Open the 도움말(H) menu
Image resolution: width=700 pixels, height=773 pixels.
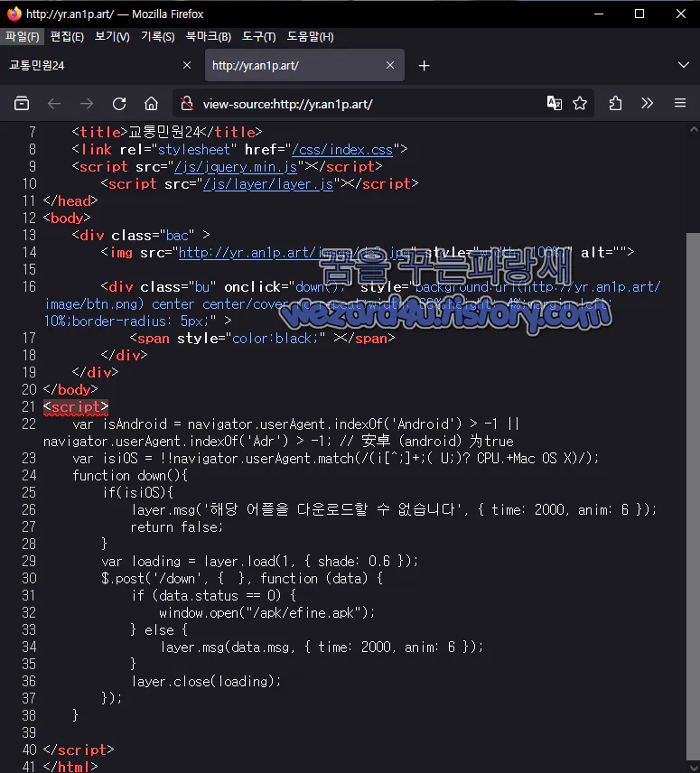click(x=311, y=36)
